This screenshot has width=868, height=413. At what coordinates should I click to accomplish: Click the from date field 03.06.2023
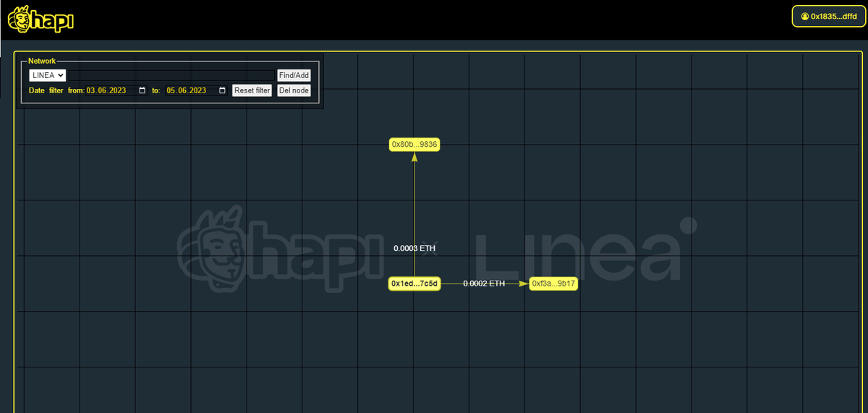coord(117,90)
